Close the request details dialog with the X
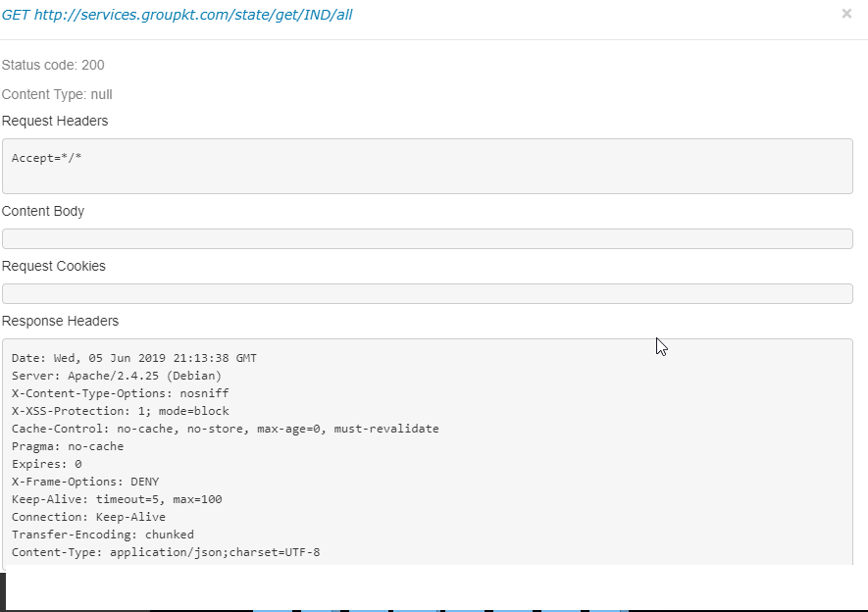868x612 pixels. 846,14
